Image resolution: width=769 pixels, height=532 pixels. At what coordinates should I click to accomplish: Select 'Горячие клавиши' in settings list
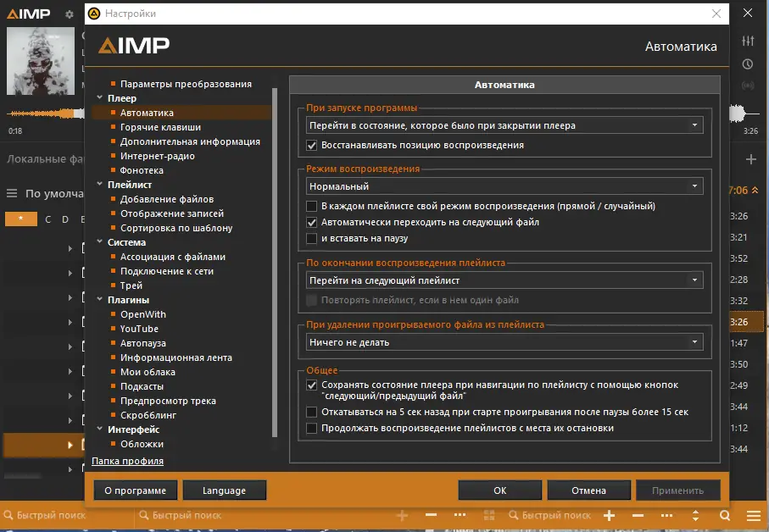161,126
